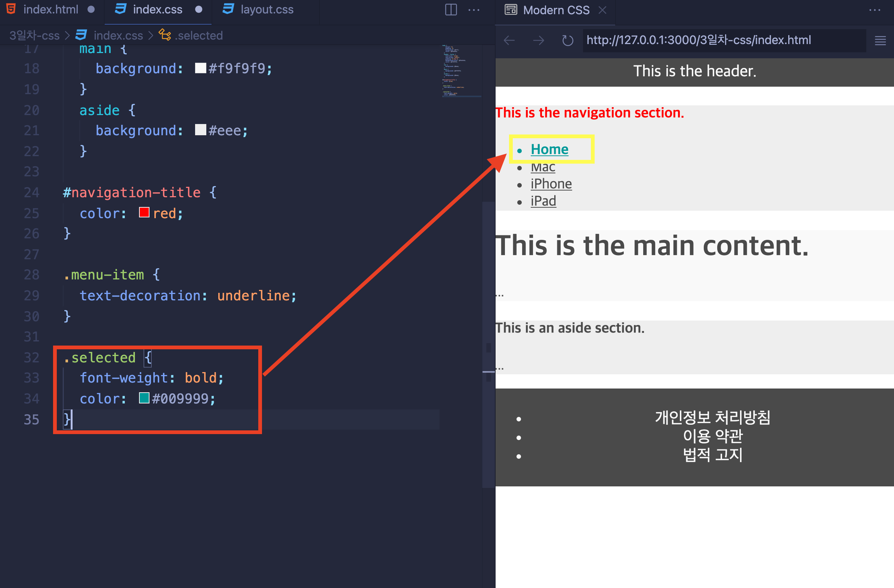This screenshot has width=894, height=588.
Task: Open the iPhone navigation link
Action: coord(551,184)
